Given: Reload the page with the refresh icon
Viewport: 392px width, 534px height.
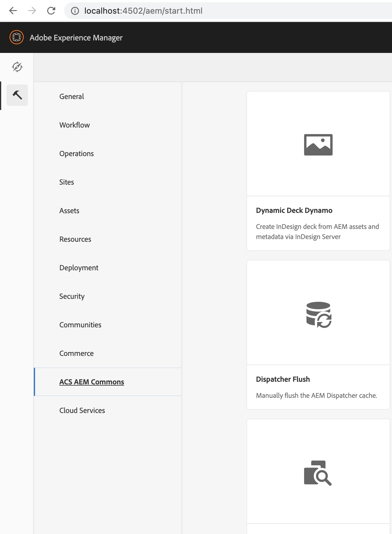Looking at the screenshot, I should point(51,11).
